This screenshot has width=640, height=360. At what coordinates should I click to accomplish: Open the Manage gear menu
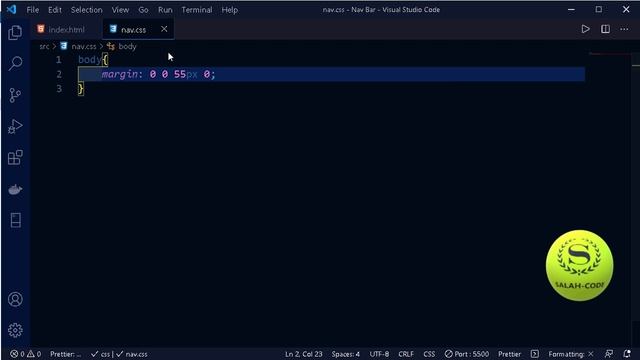click(x=15, y=330)
